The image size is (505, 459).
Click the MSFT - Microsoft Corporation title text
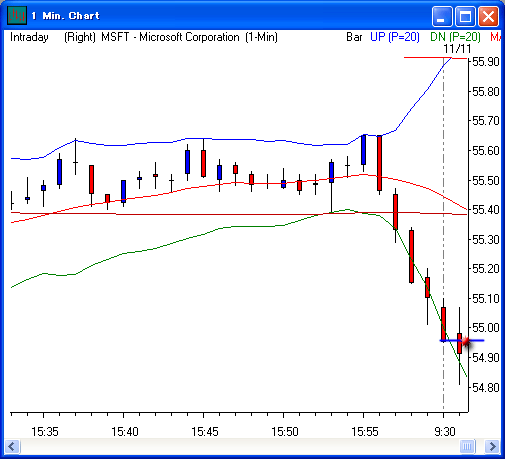coord(170,37)
